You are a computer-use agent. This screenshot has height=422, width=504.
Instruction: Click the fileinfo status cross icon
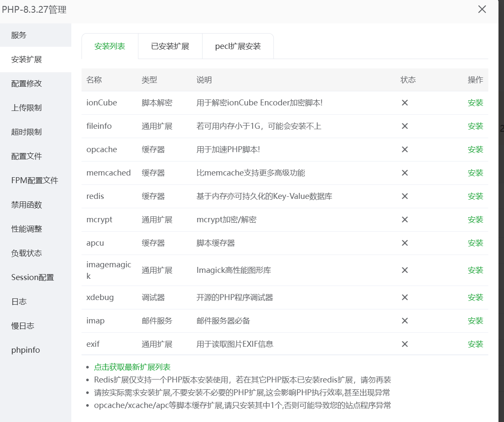pyautogui.click(x=405, y=126)
